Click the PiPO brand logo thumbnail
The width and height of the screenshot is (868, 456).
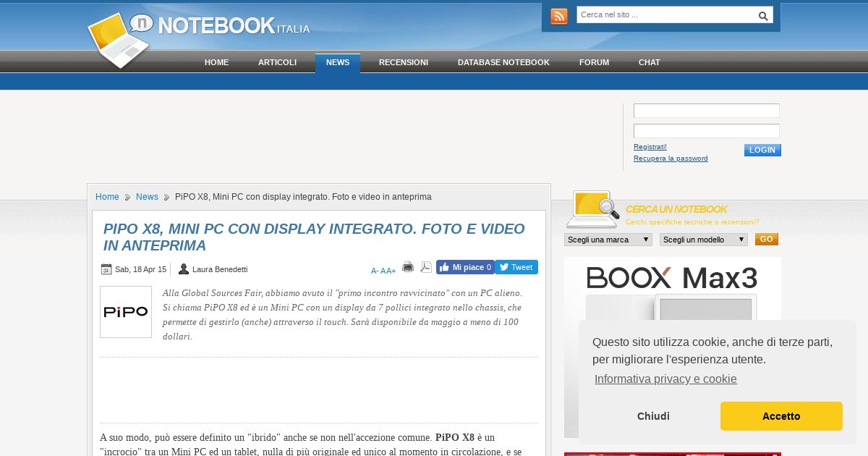126,312
